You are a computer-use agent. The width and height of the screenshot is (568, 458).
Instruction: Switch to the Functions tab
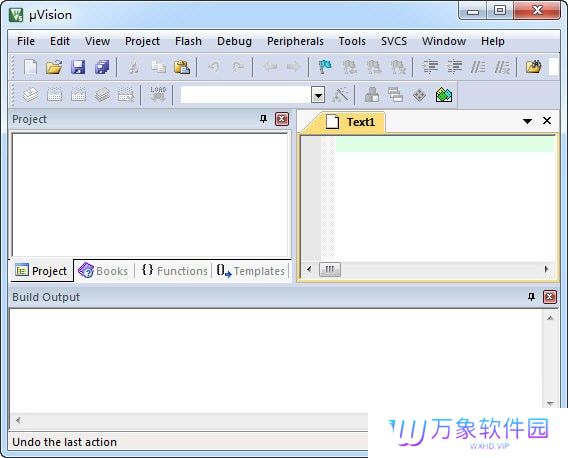click(x=175, y=271)
